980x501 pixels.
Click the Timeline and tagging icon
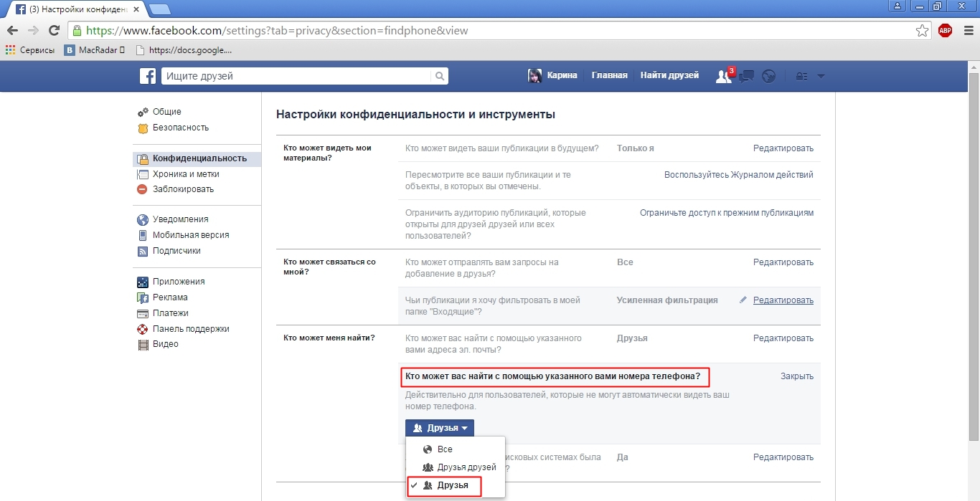142,174
